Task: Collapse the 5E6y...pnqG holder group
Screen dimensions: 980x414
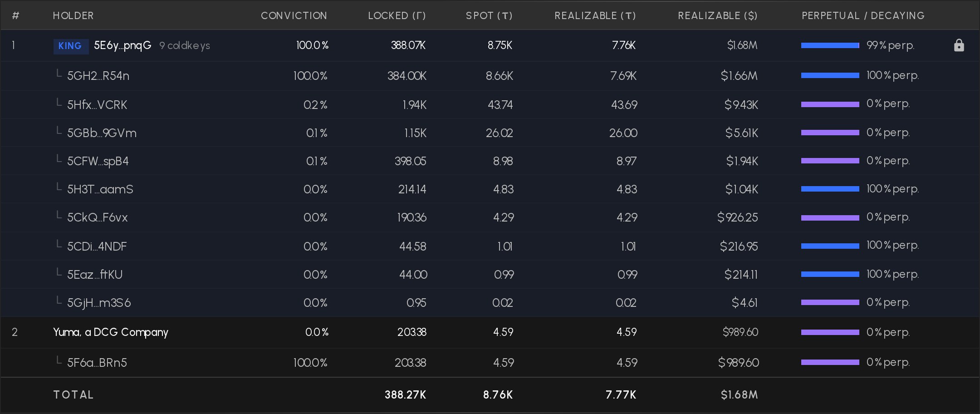Action: [490, 45]
